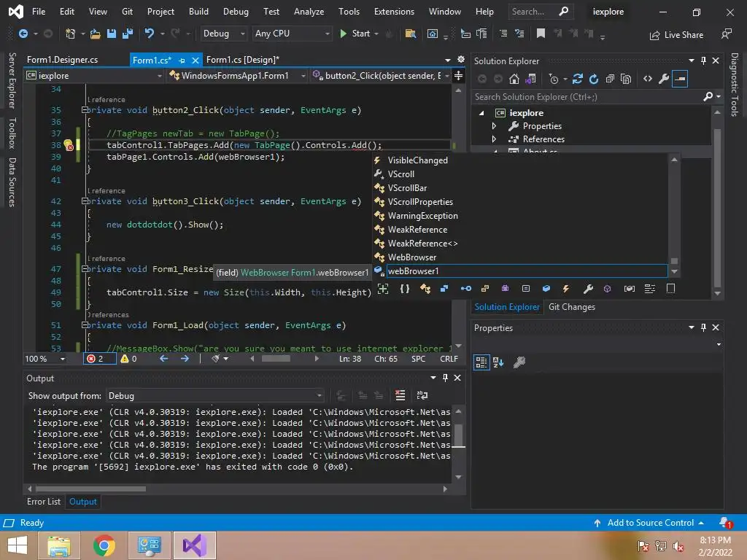
Task: Click the Clear All output icon
Action: click(400, 395)
